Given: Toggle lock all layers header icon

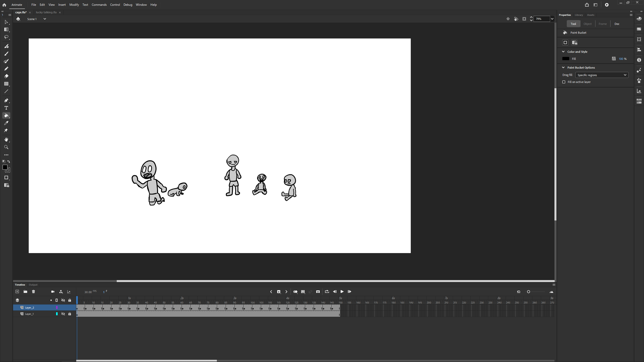Looking at the screenshot, I should pos(70,300).
